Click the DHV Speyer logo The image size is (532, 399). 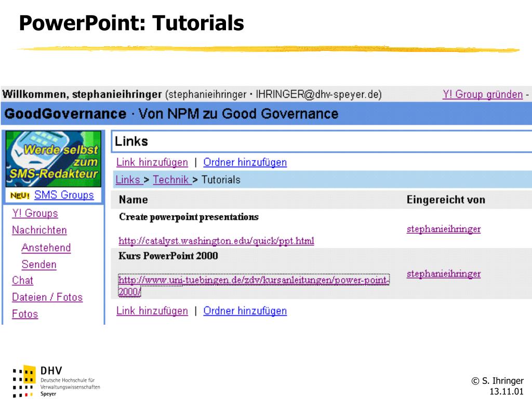coord(56,381)
